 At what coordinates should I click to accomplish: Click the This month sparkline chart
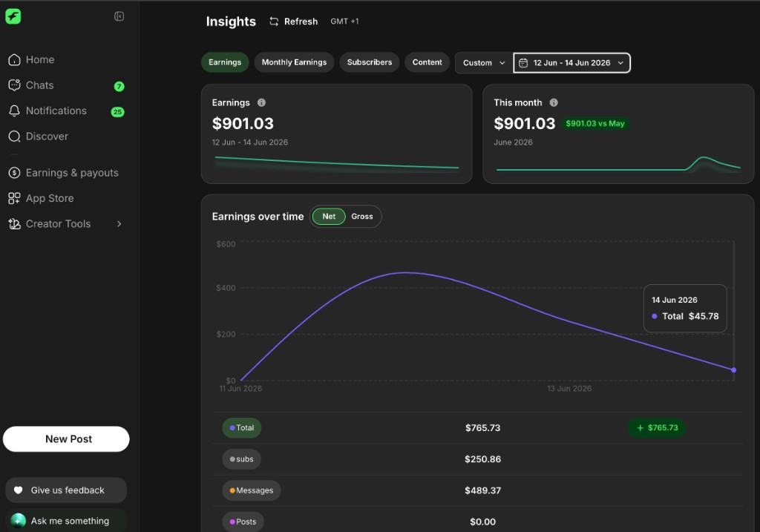(x=618, y=164)
